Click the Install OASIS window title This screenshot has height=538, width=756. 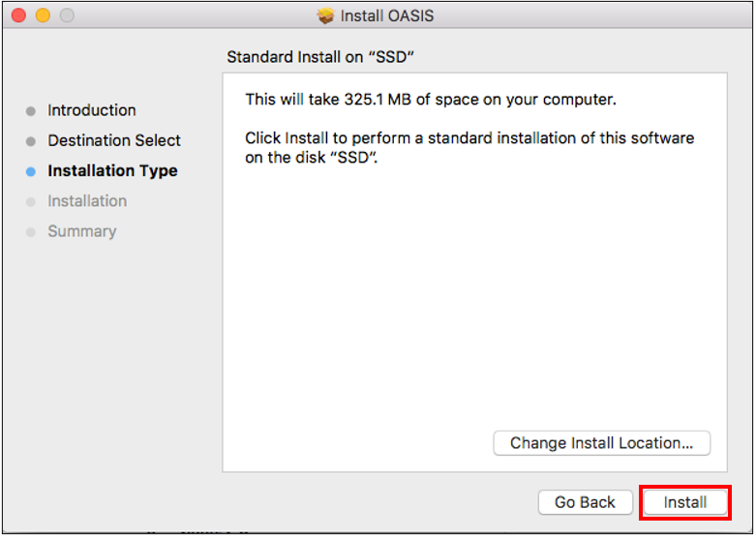(386, 15)
